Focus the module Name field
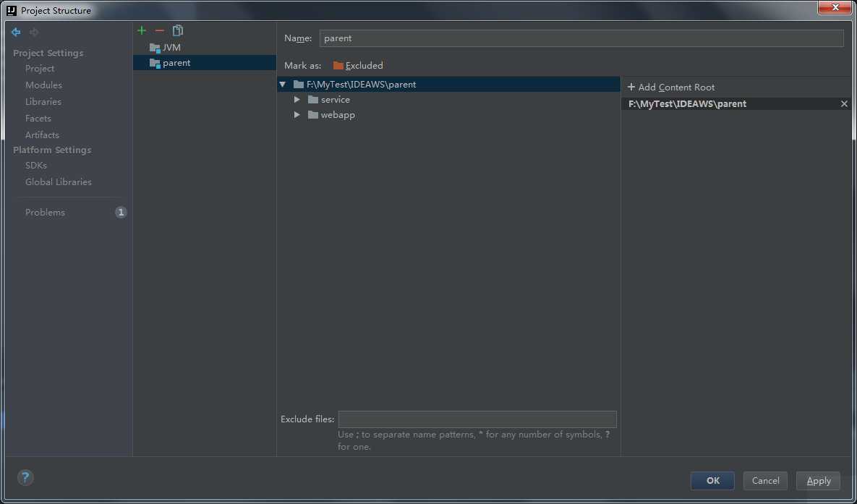The height and width of the screenshot is (504, 857). click(x=581, y=38)
